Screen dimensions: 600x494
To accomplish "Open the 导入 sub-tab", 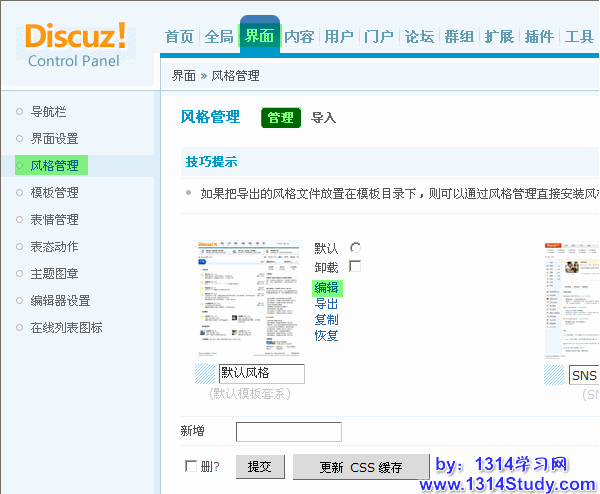I will (x=323, y=118).
